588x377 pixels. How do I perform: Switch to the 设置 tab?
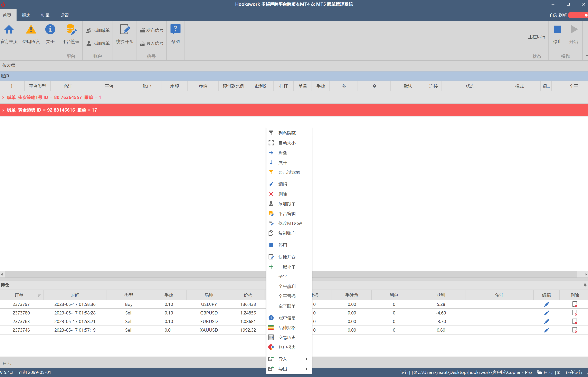pyautogui.click(x=65, y=15)
